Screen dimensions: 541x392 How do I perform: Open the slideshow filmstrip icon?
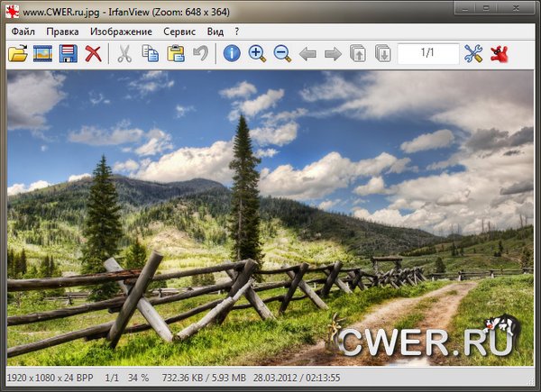pyautogui.click(x=42, y=53)
